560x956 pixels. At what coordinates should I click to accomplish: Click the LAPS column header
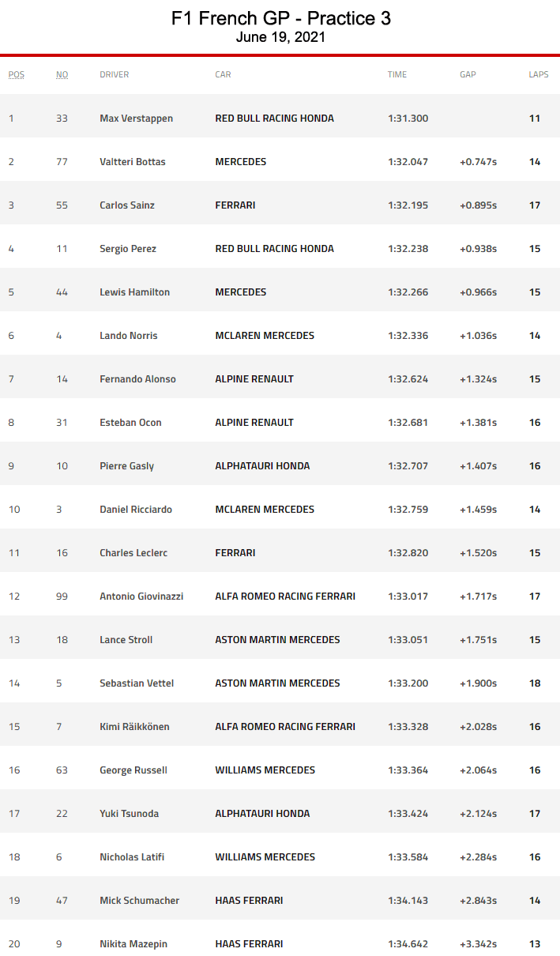point(539,74)
